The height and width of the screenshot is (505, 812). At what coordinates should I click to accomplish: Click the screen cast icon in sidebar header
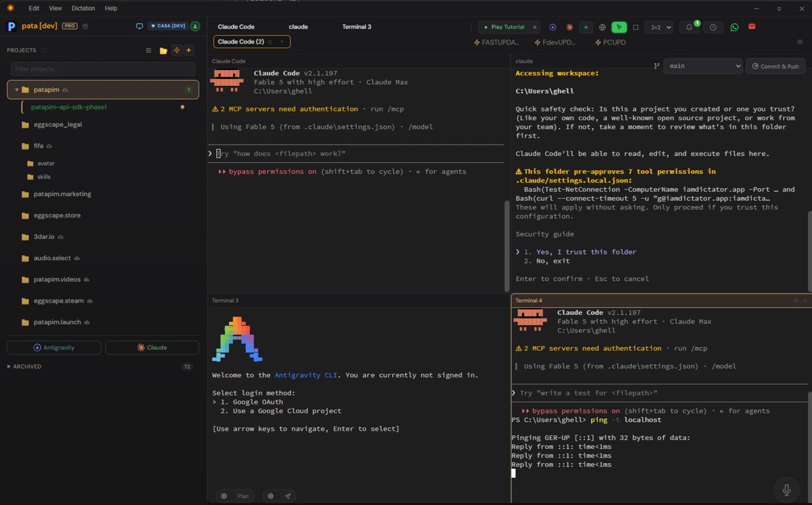coord(139,26)
